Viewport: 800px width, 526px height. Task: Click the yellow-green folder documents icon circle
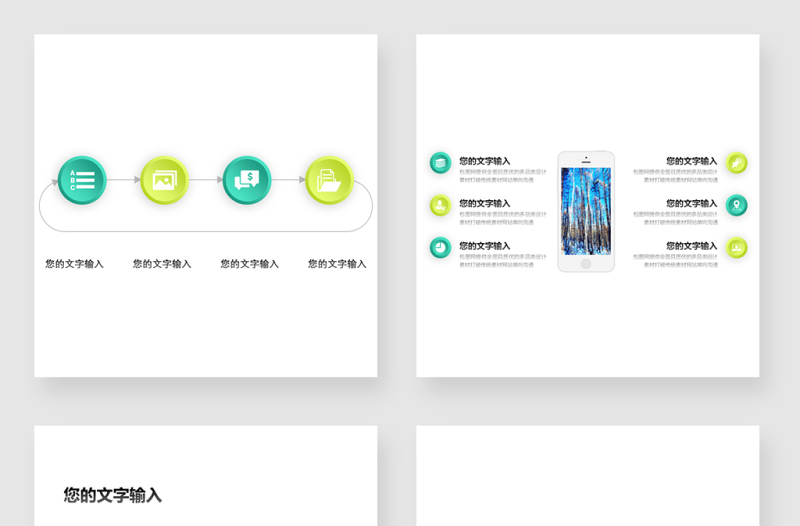(329, 180)
